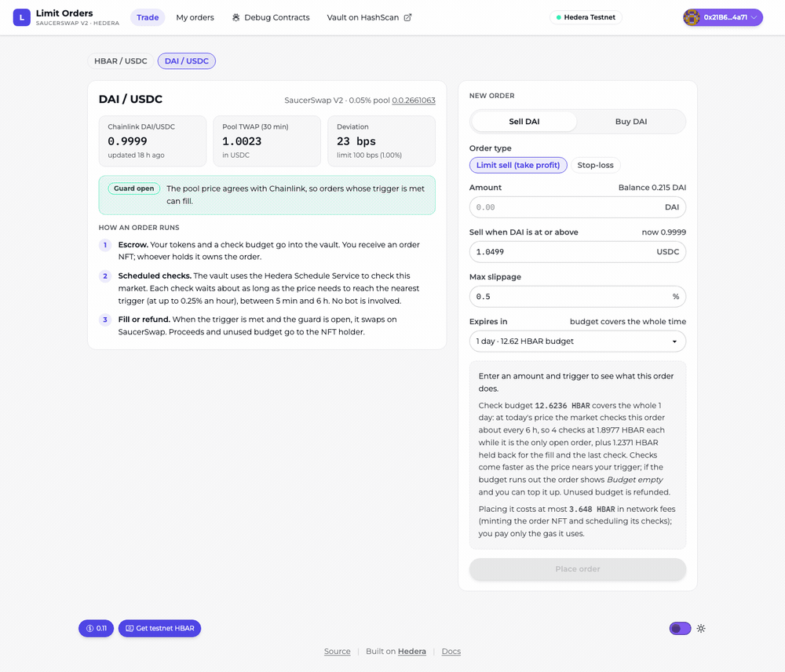Expand the wallet address menu chevron

click(x=754, y=17)
